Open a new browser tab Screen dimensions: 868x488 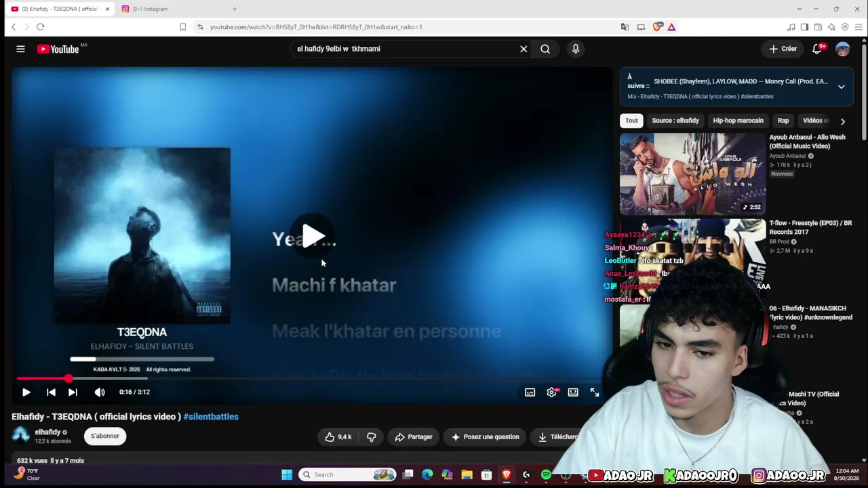[x=235, y=9]
